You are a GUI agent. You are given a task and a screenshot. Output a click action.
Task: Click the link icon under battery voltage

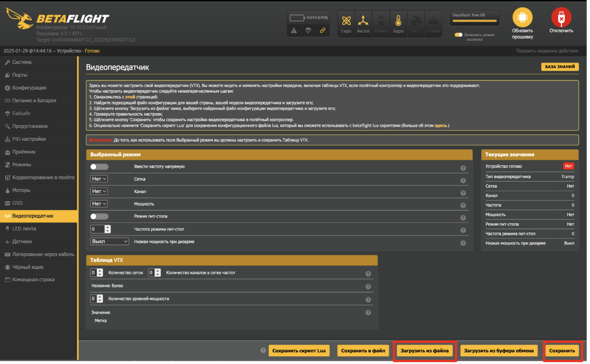[322, 30]
